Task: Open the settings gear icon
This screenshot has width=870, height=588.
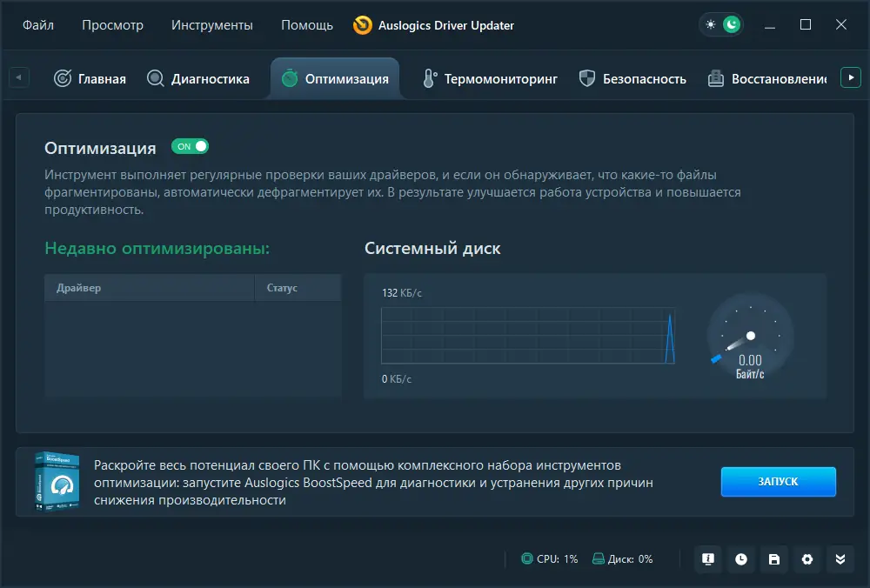Action: (806, 559)
